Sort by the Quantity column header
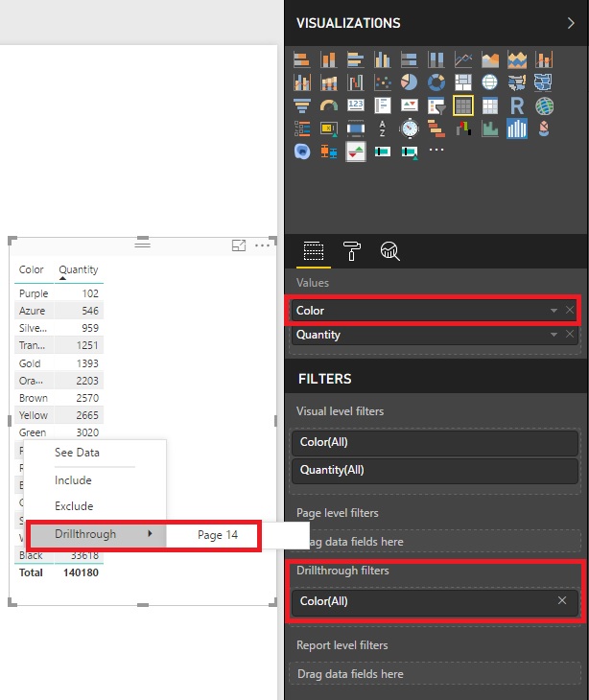 [79, 270]
